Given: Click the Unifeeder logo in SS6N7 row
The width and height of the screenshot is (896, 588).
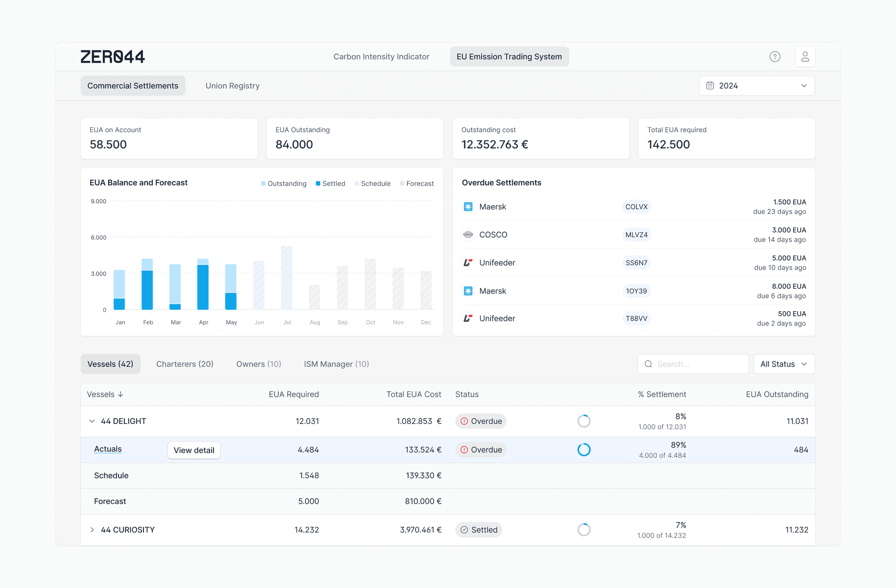Looking at the screenshot, I should point(468,262).
